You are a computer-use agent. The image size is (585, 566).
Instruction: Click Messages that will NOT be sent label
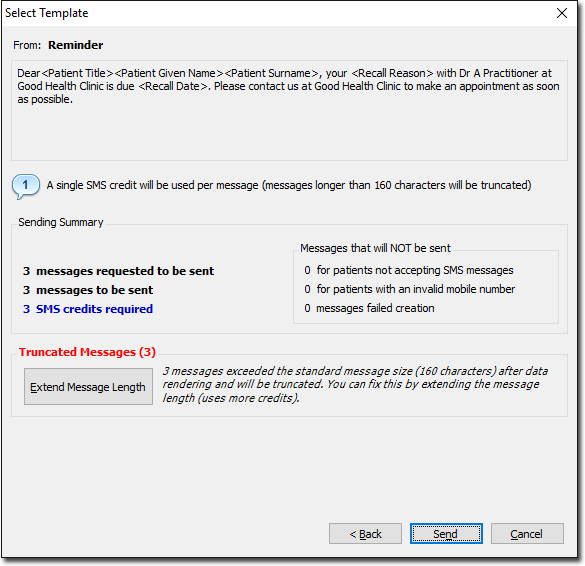(375, 248)
